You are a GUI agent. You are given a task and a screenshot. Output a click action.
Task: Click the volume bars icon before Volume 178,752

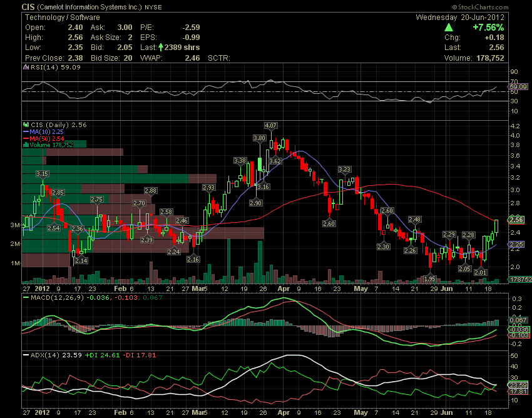tap(26, 145)
